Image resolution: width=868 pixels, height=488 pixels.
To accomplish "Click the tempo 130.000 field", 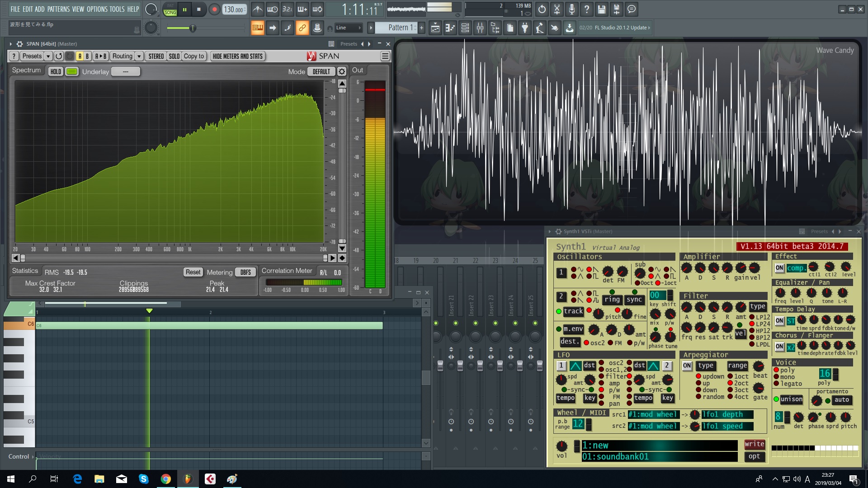I will pos(234,9).
